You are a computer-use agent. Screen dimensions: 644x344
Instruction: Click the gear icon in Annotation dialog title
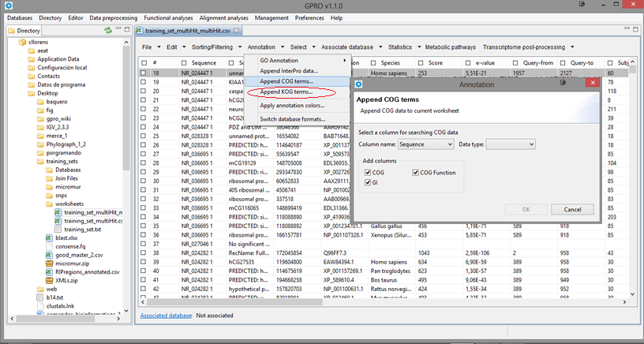tap(358, 83)
